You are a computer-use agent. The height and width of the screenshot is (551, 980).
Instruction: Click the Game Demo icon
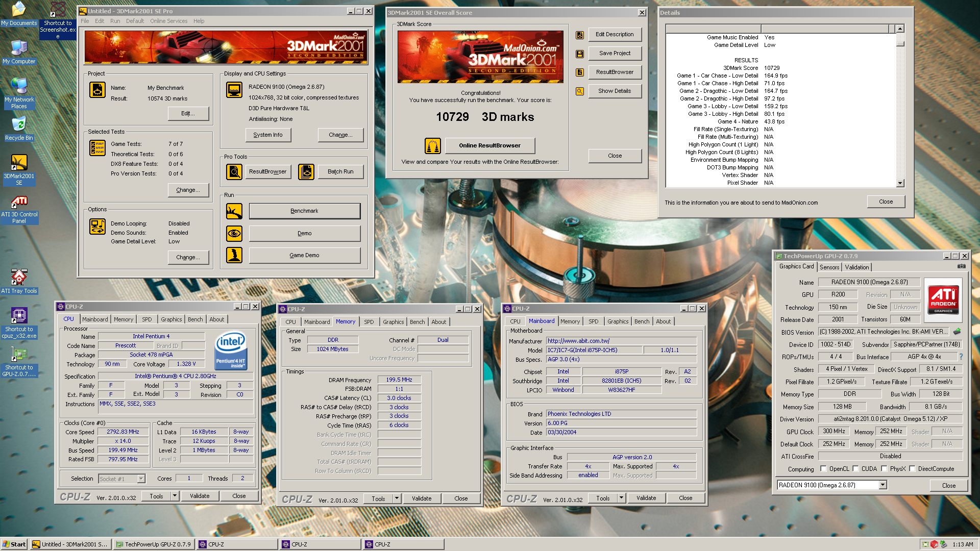coord(234,255)
